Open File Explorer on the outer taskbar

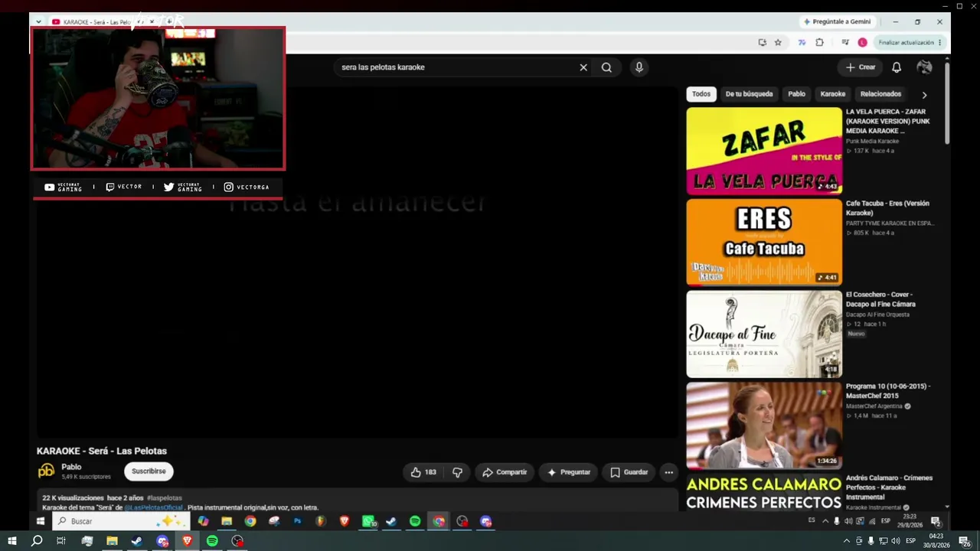(x=112, y=541)
